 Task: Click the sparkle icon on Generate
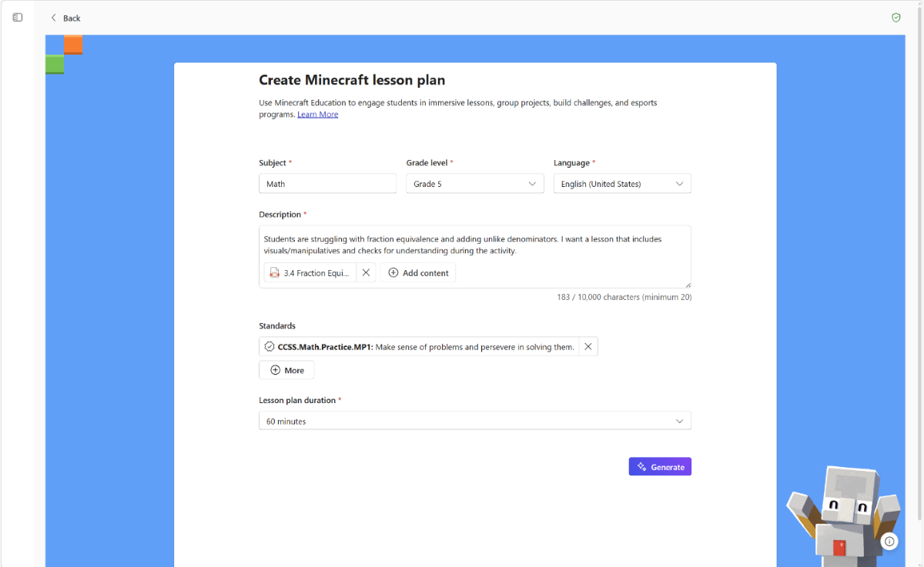(641, 467)
